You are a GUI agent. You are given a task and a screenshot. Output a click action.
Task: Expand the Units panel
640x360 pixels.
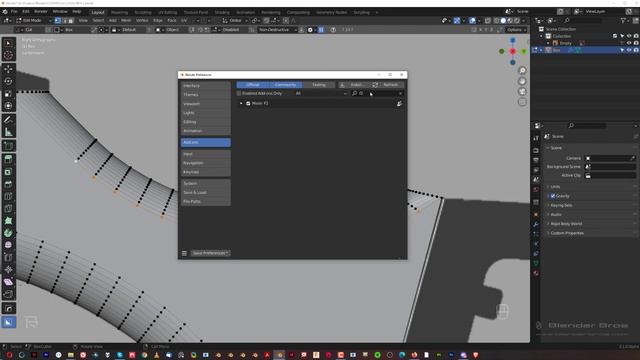click(x=555, y=187)
